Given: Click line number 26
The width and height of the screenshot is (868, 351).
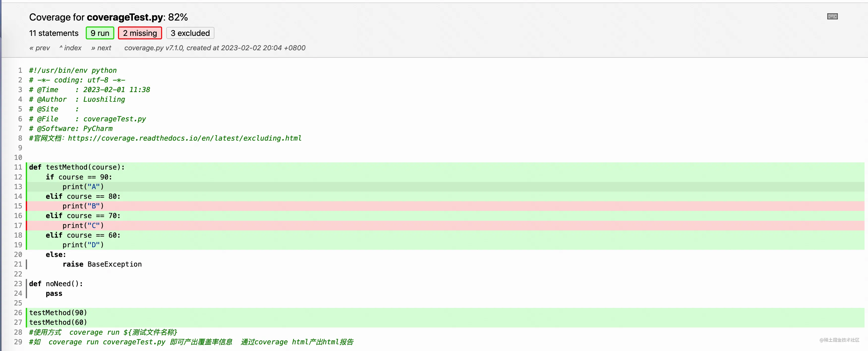Looking at the screenshot, I should (x=18, y=313).
